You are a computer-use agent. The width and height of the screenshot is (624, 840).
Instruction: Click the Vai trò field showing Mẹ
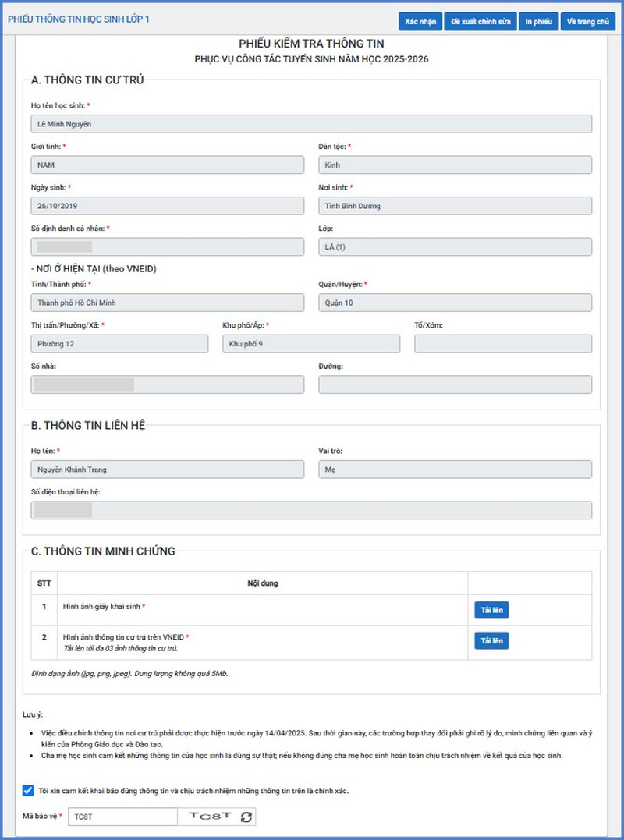click(456, 470)
